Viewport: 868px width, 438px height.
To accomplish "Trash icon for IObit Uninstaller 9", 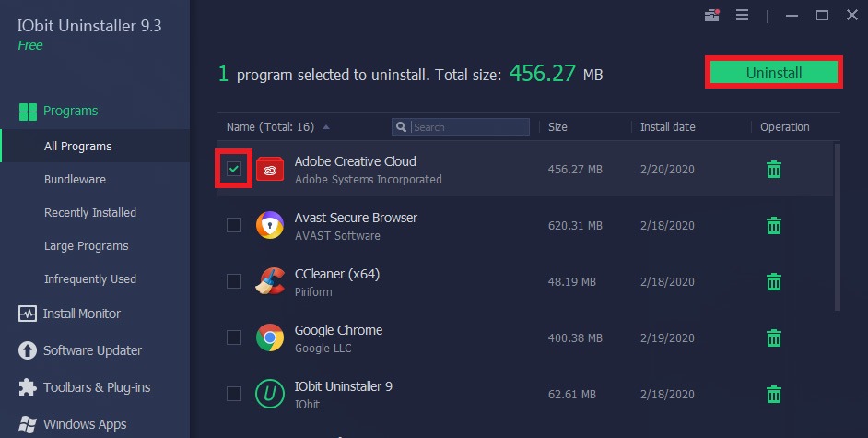I will 774,395.
